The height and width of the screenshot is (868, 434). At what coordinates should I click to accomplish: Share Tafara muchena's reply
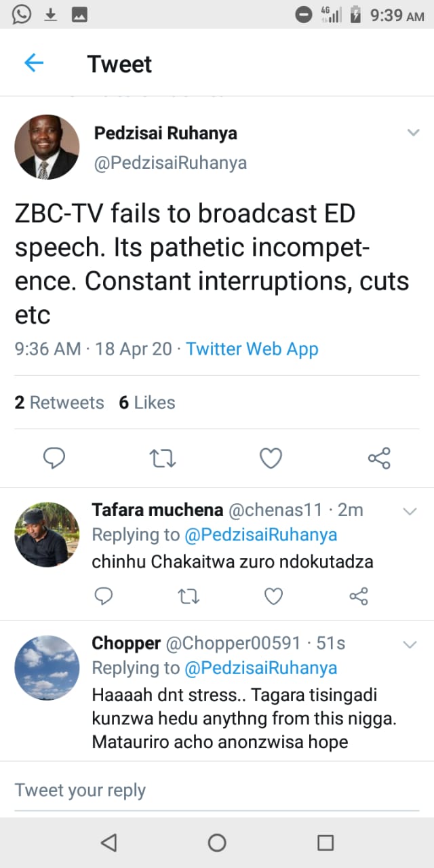coord(358,595)
